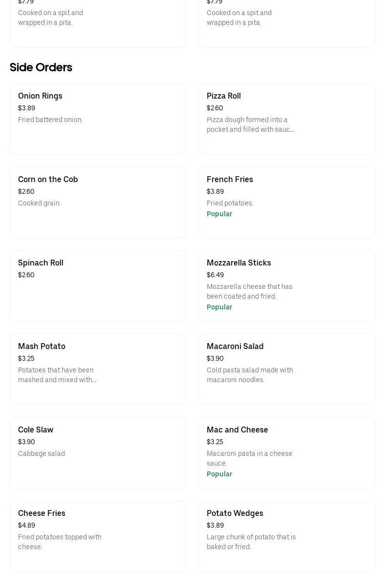This screenshot has height=574, width=392.
Task: Click Popular label under French Fries
Action: click(x=219, y=214)
